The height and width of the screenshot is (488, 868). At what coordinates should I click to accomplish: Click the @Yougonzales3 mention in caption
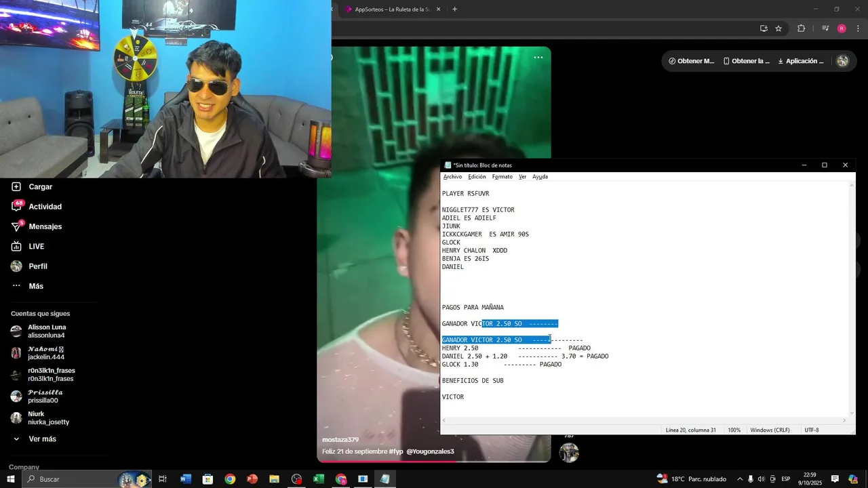click(430, 451)
